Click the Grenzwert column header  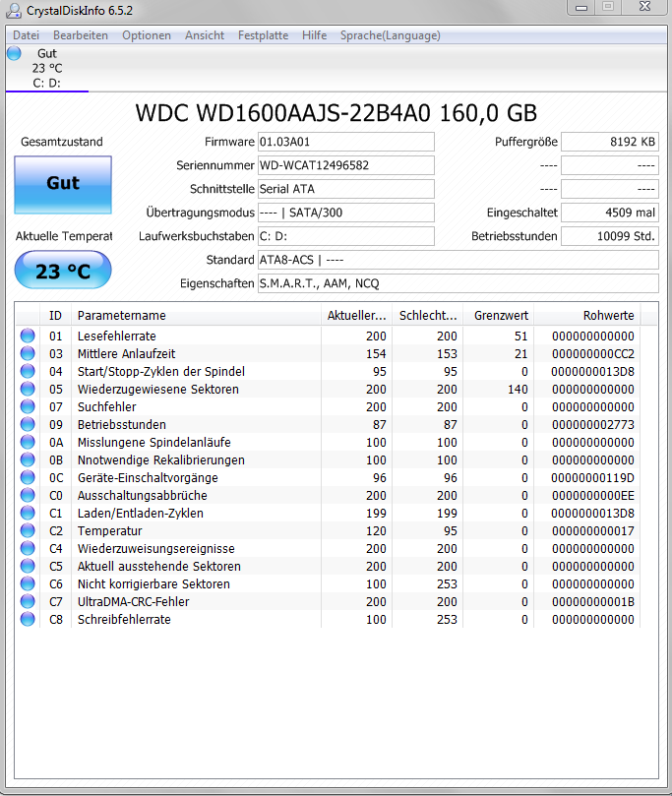pos(499,315)
